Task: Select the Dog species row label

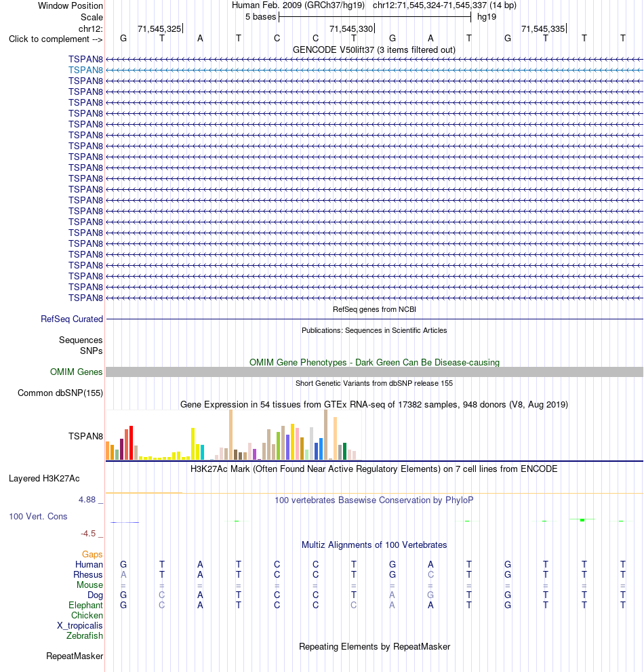Action: pyautogui.click(x=95, y=595)
